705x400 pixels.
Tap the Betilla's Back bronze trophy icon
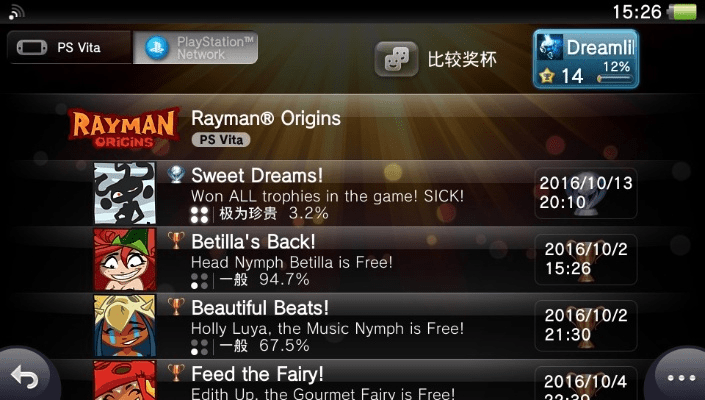point(176,240)
